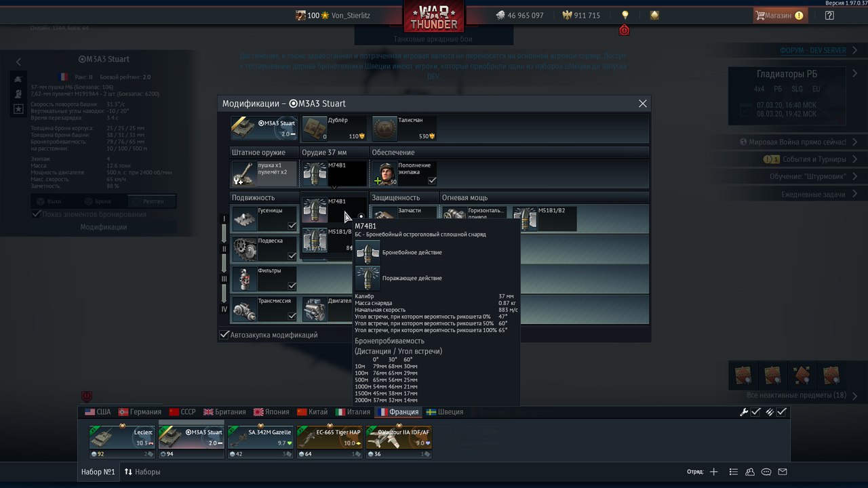The height and width of the screenshot is (488, 868).
Task: Click the Подвеска suspension icon
Action: click(x=244, y=249)
